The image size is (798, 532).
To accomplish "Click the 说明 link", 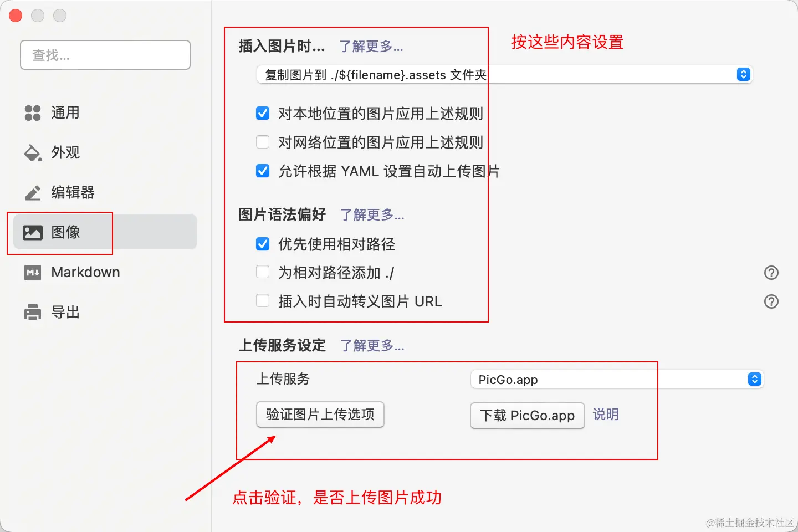I will pos(606,415).
